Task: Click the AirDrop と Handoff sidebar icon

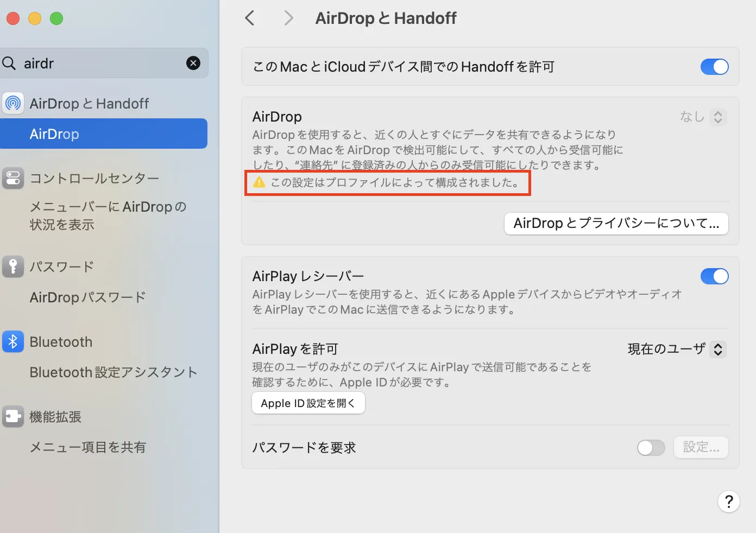Action: [x=13, y=103]
